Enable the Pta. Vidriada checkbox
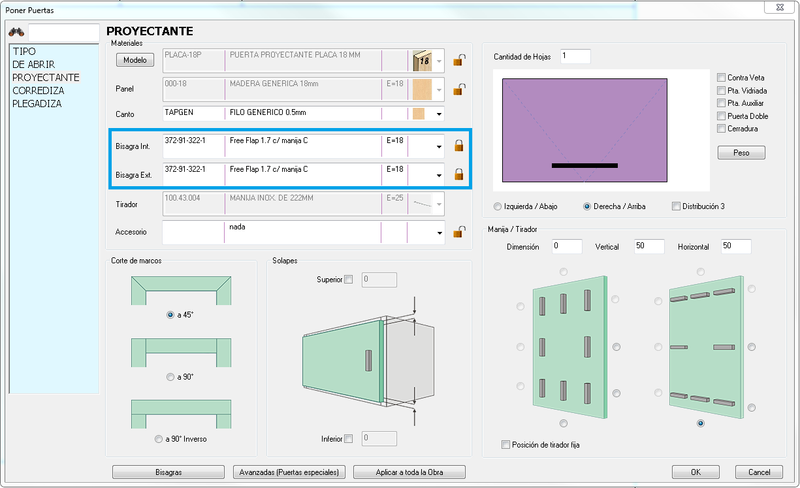The height and width of the screenshot is (488, 800). click(x=721, y=90)
